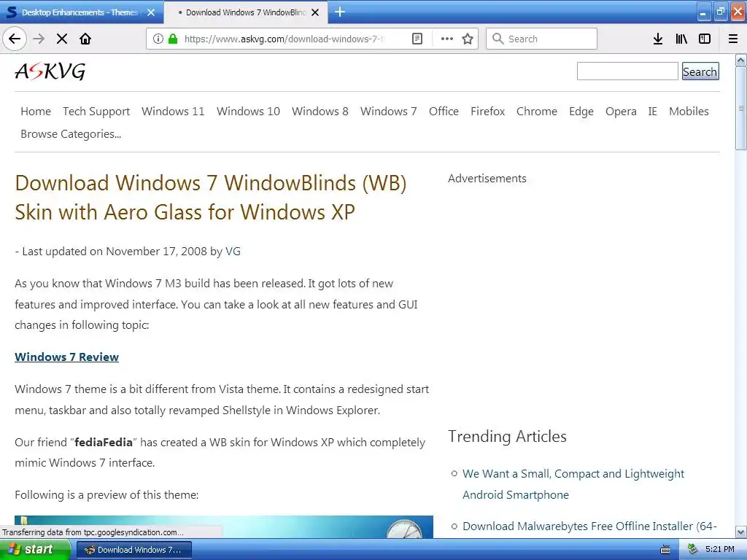Click the Firefox Search box
Screen dimensions: 747x560
542,39
